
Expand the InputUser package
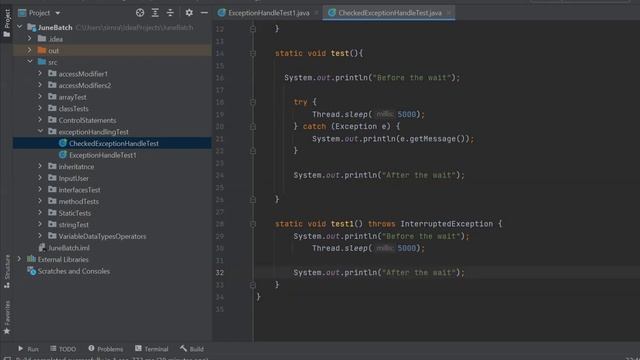40,178
